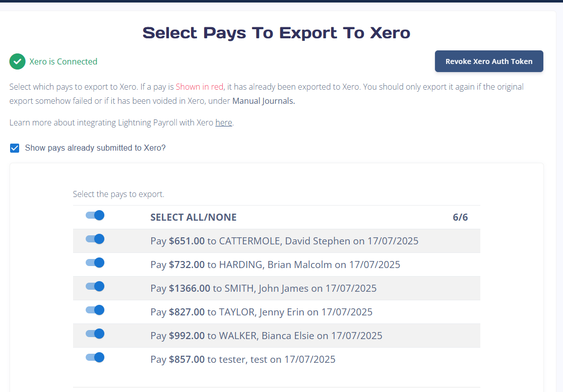The height and width of the screenshot is (392, 563).
Task: Click the green Xero is Connected checkmark icon
Action: point(17,61)
